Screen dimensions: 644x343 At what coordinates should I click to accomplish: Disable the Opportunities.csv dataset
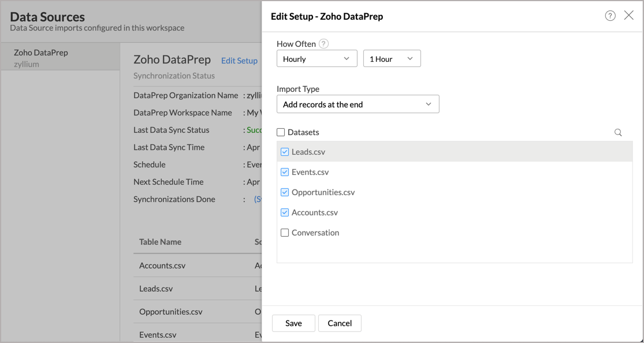pyautogui.click(x=284, y=192)
